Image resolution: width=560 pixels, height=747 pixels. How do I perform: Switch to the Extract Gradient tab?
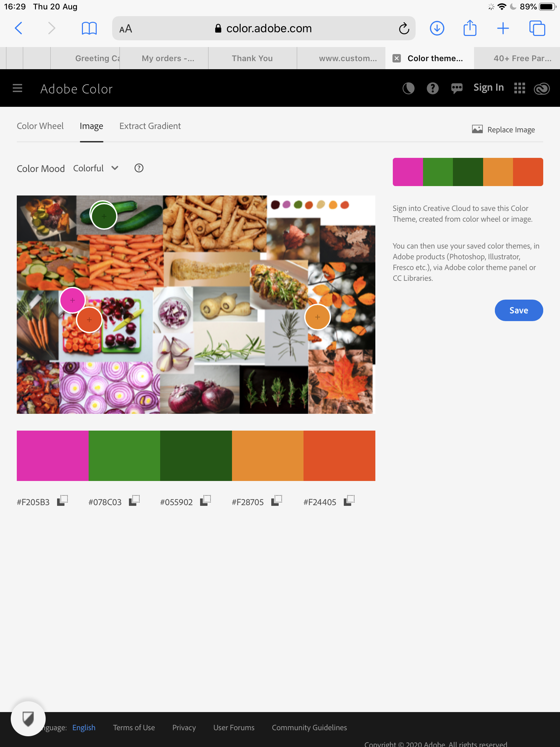150,126
